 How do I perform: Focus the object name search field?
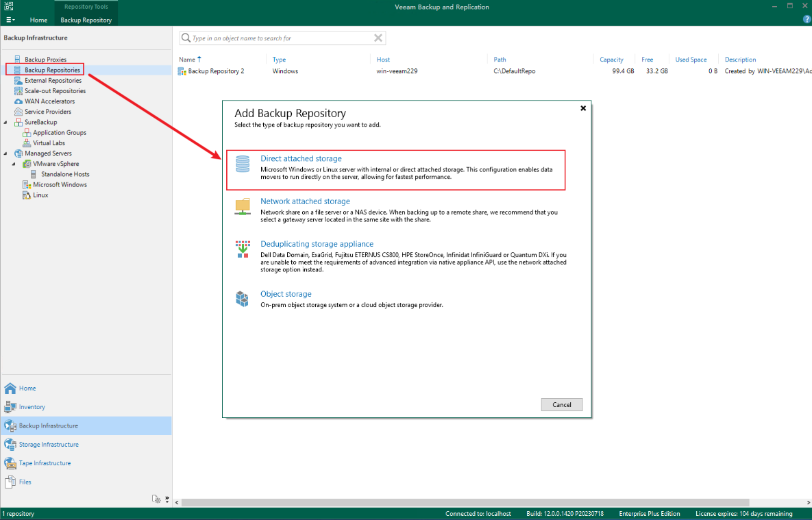[281, 38]
